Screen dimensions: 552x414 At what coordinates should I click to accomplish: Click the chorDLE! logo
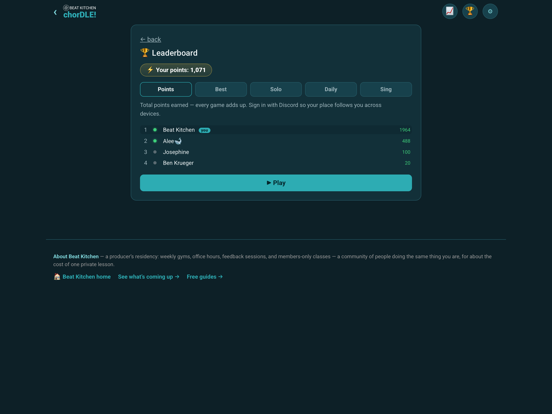[x=80, y=15]
